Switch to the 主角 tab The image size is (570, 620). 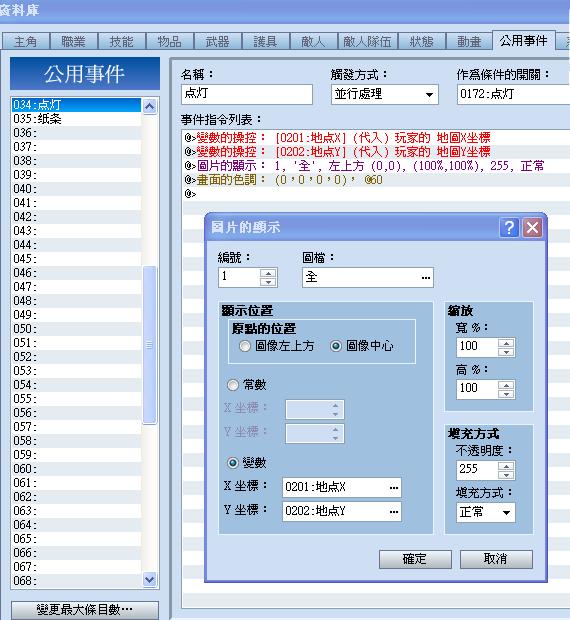pos(26,41)
